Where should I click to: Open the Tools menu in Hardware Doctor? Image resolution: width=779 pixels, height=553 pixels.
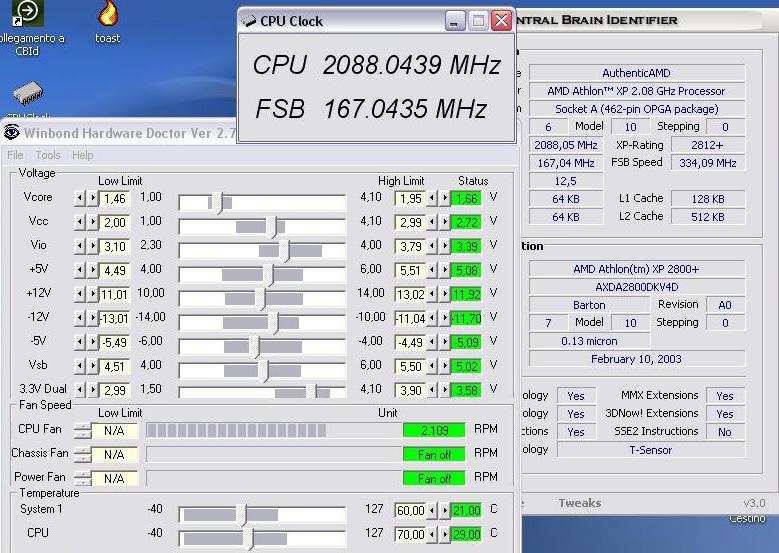tap(48, 155)
